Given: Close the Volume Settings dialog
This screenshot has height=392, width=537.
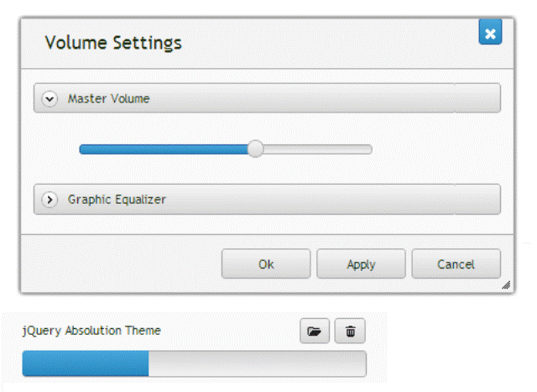Looking at the screenshot, I should (490, 34).
